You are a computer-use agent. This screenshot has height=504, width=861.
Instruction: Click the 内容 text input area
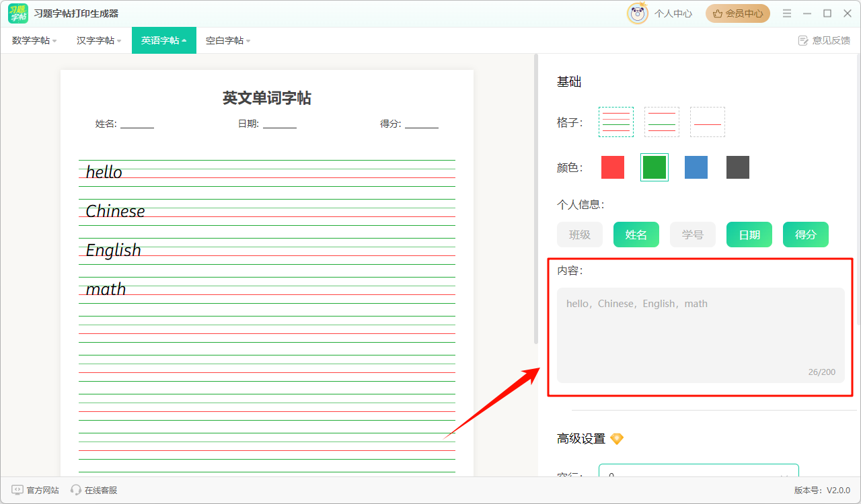click(x=700, y=335)
